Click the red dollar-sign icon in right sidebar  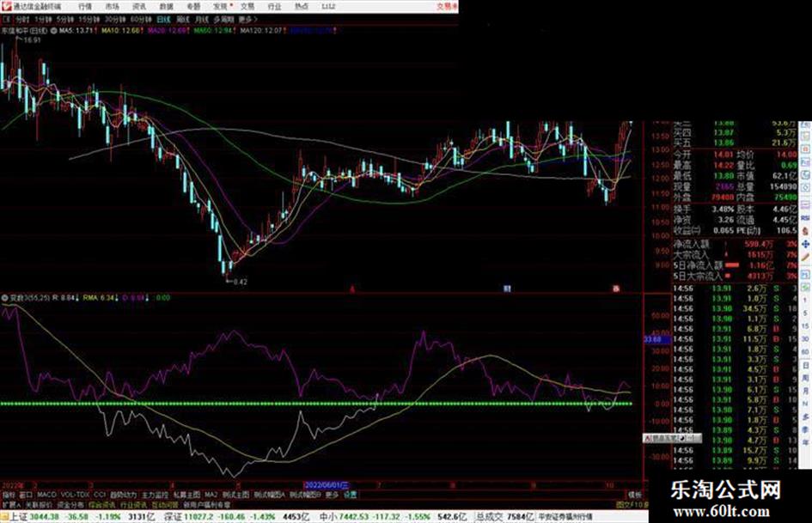click(x=805, y=232)
